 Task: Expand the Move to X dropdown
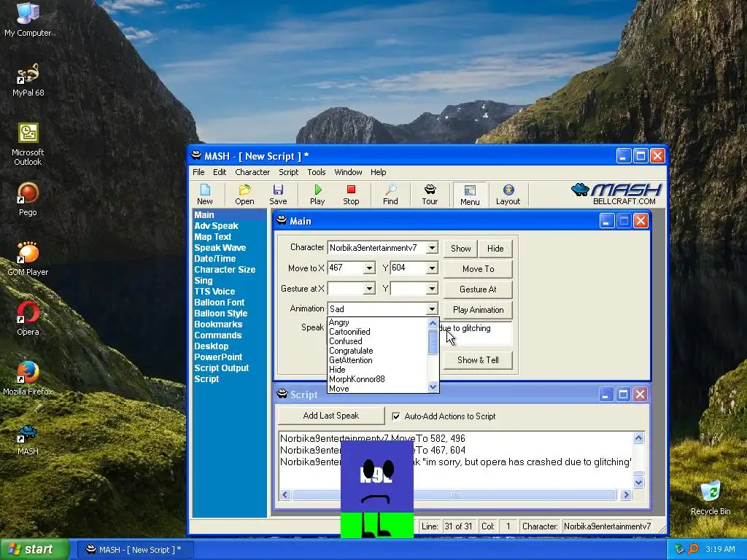(x=369, y=268)
